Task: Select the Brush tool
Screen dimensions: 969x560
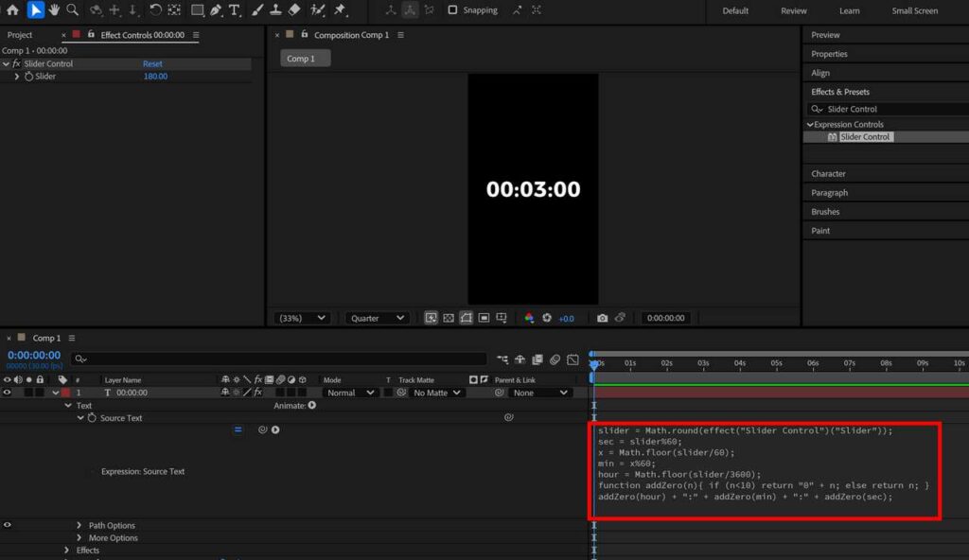Action: tap(257, 9)
